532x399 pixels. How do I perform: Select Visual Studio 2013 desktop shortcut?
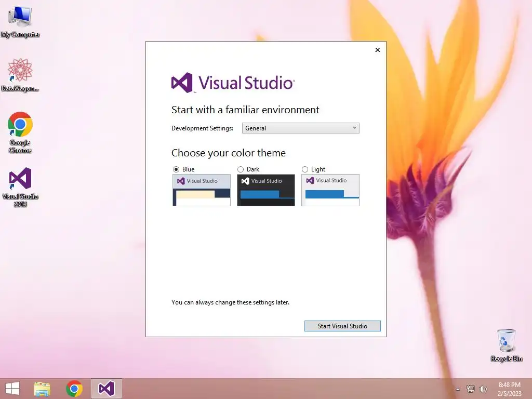click(x=20, y=187)
